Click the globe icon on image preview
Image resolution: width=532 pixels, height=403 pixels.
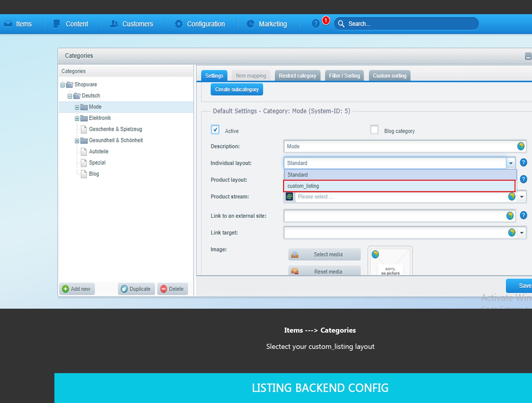(x=375, y=254)
